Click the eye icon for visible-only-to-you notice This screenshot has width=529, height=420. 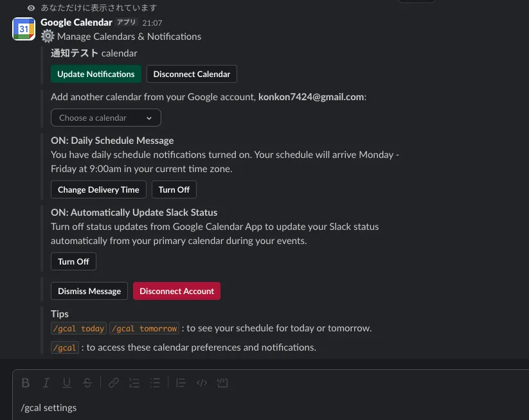31,8
